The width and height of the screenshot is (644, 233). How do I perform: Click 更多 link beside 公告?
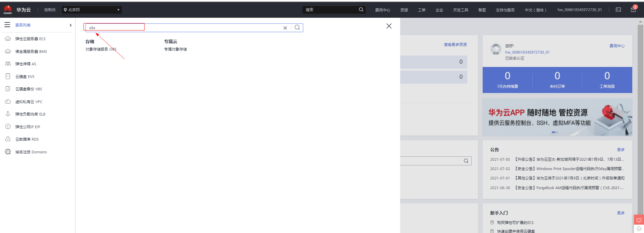(621, 150)
